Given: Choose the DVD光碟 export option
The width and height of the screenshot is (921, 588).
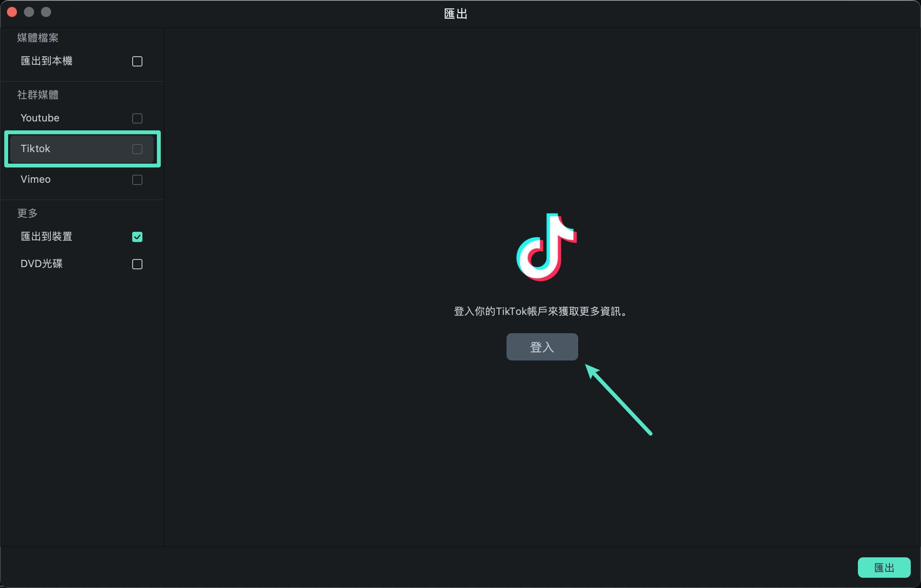Looking at the screenshot, I should pos(42,264).
